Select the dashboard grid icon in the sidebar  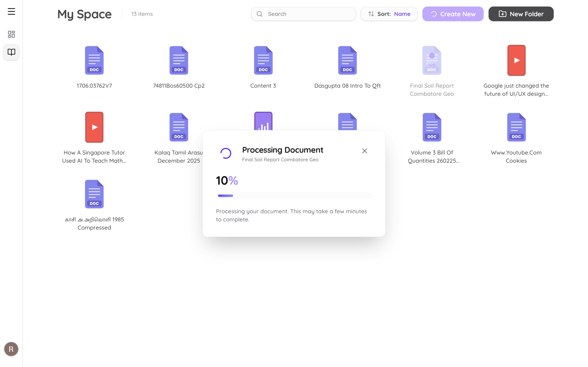tap(11, 34)
